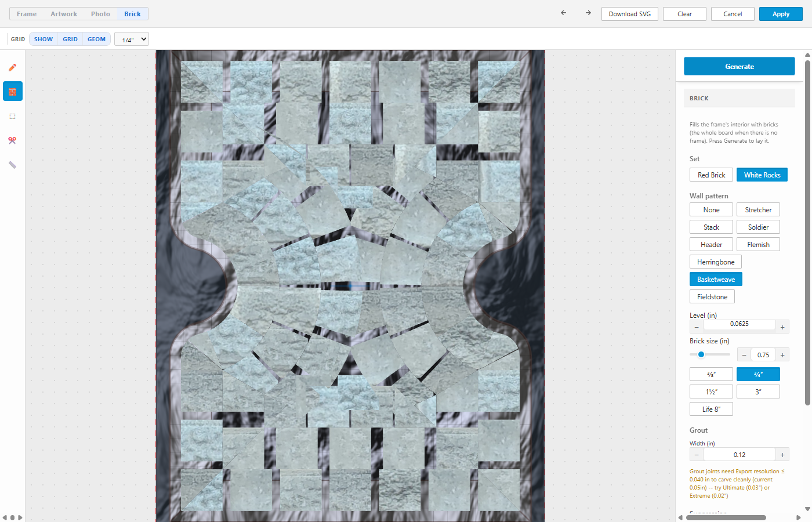Select the 1½" brick size preset

711,391
